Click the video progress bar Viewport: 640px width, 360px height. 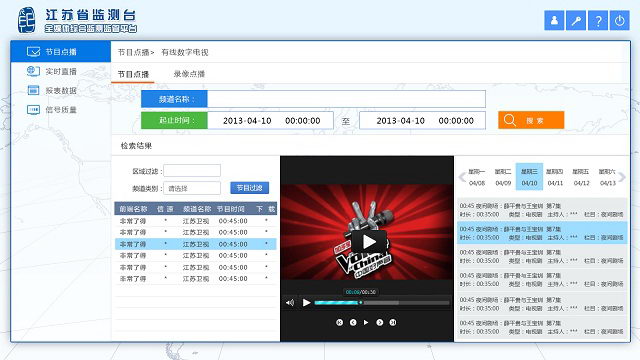(382, 303)
